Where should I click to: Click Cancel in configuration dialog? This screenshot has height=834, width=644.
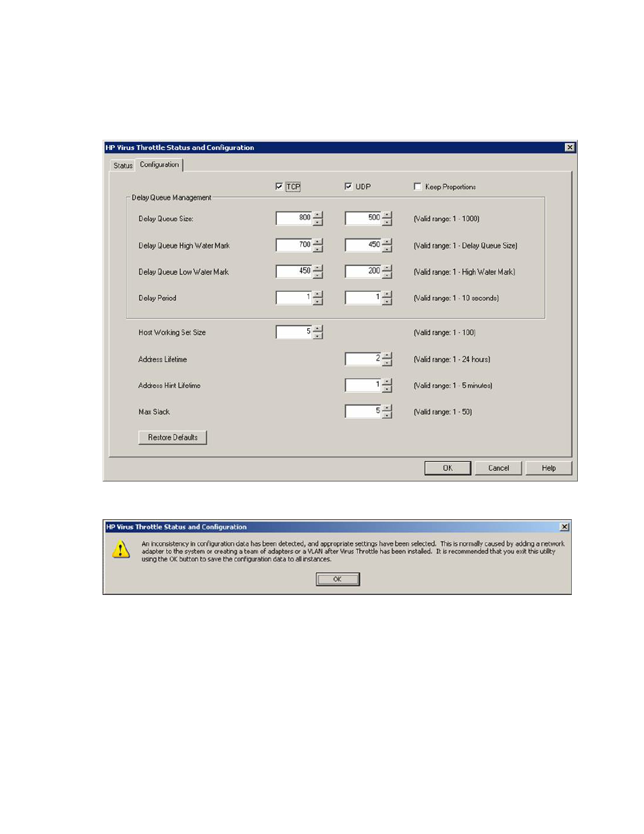498,468
